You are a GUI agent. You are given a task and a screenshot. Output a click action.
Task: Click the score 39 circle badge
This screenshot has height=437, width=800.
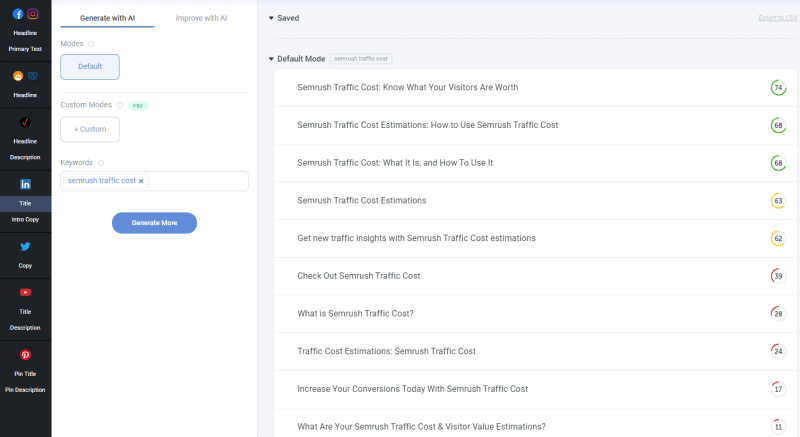(778, 276)
